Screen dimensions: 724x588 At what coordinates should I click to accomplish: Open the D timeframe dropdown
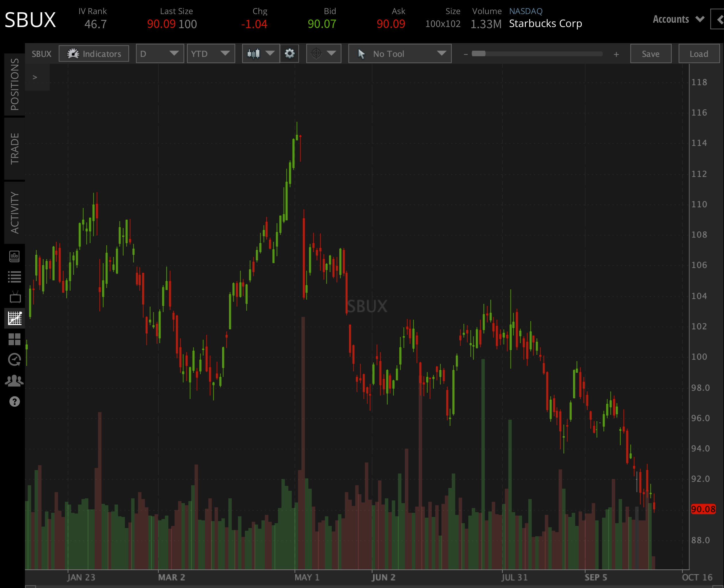[x=159, y=53]
